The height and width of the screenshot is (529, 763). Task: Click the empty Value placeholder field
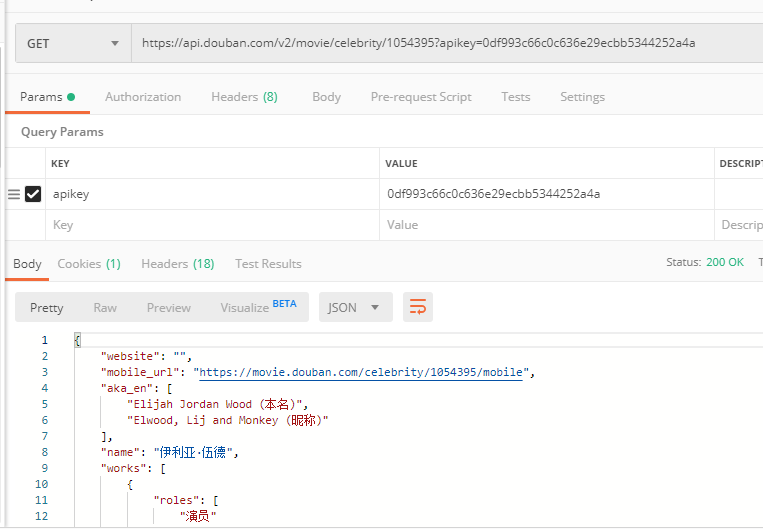[x=546, y=225]
